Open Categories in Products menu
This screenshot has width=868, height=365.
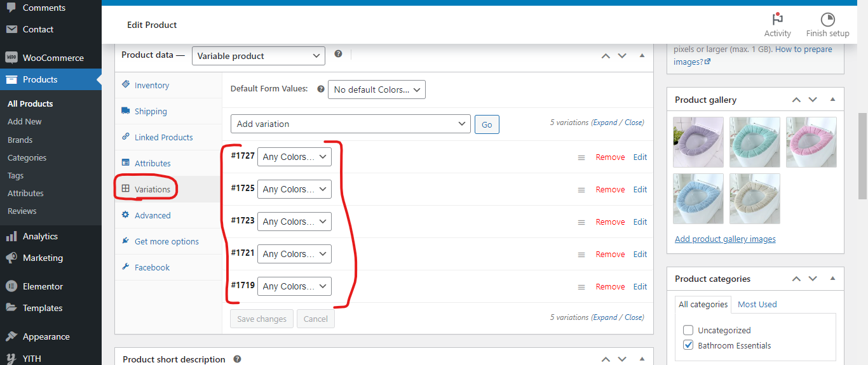point(27,157)
